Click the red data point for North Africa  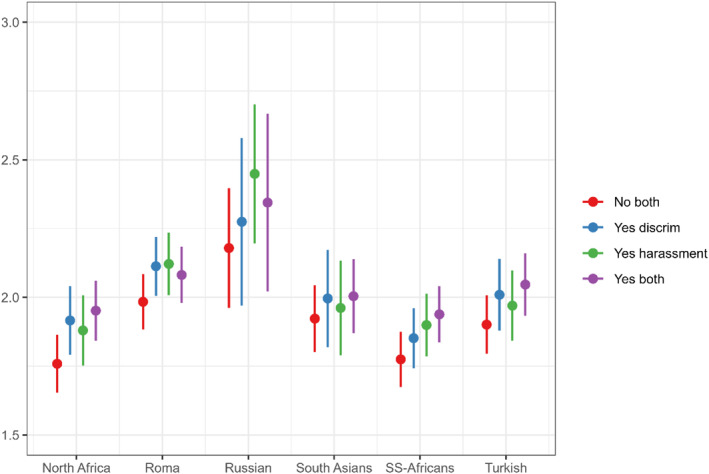coord(57,363)
